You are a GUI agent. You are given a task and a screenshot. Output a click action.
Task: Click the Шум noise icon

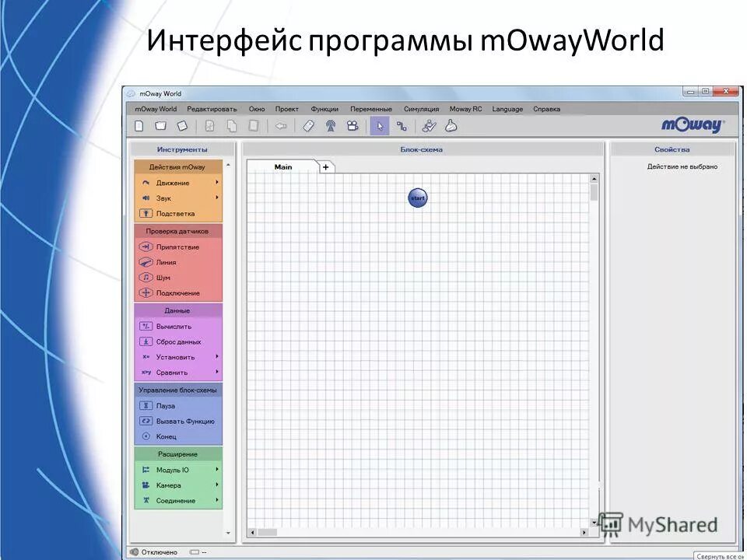146,277
